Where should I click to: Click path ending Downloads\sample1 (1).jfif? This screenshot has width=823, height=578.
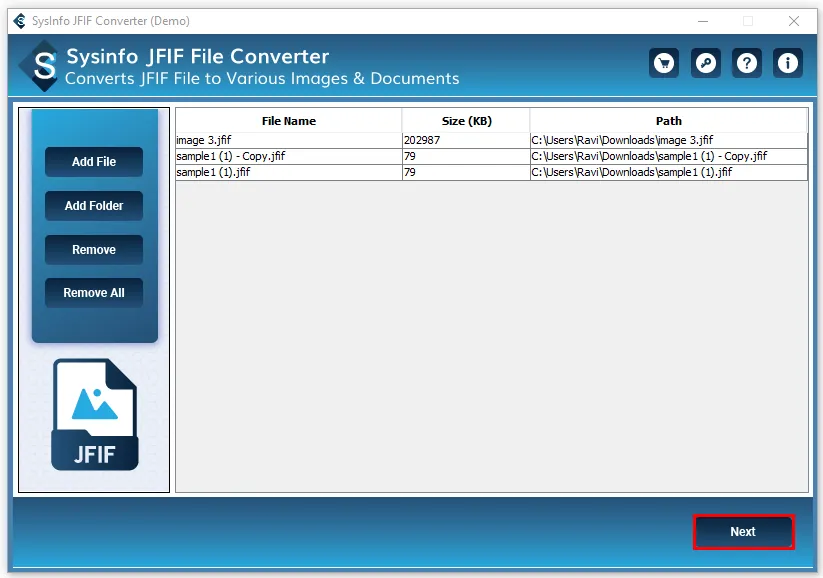[x=669, y=172]
